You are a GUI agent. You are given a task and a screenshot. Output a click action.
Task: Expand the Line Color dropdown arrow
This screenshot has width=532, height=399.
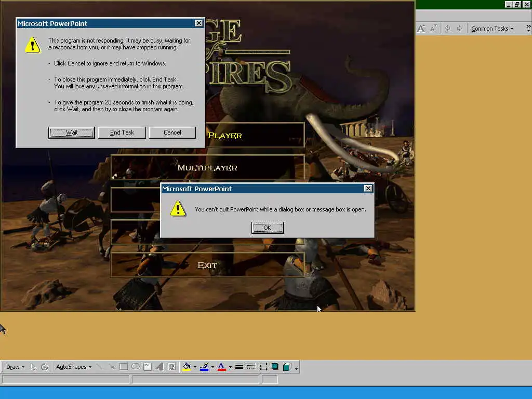212,367
